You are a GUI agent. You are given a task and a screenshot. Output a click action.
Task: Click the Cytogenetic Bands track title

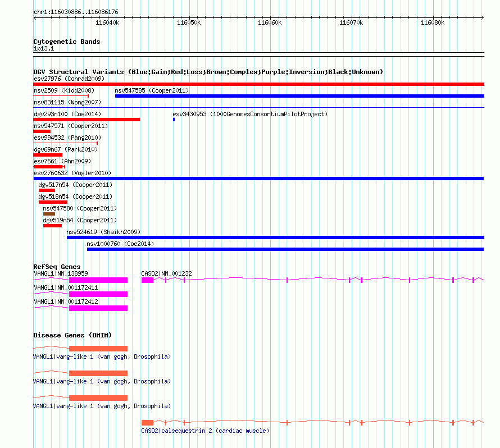point(67,42)
